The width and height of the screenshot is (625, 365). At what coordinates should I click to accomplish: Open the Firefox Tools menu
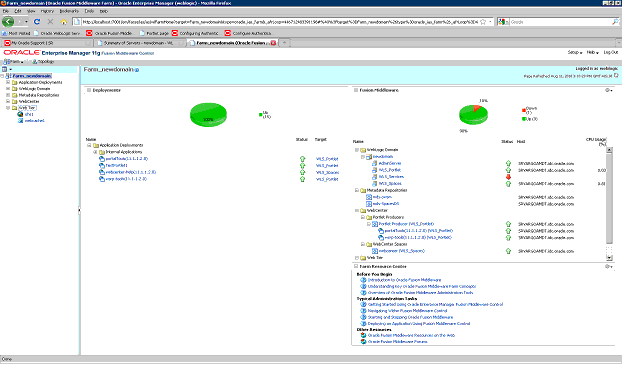(89, 11)
